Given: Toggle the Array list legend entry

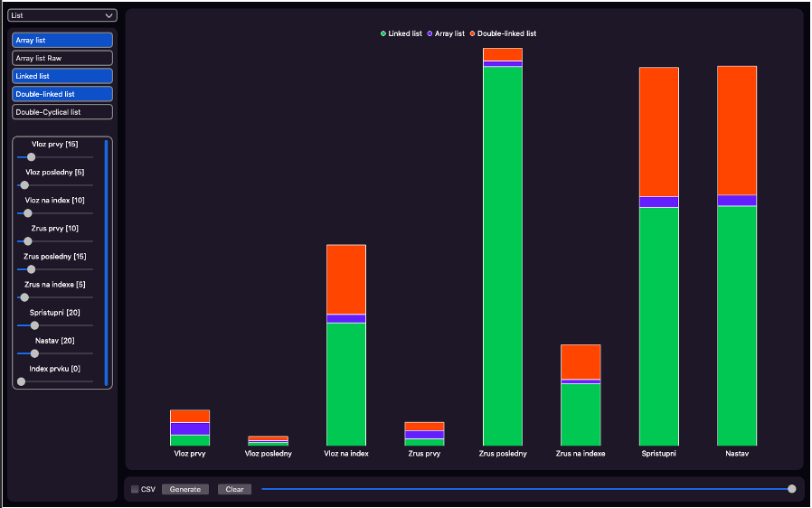Looking at the screenshot, I should tap(446, 33).
